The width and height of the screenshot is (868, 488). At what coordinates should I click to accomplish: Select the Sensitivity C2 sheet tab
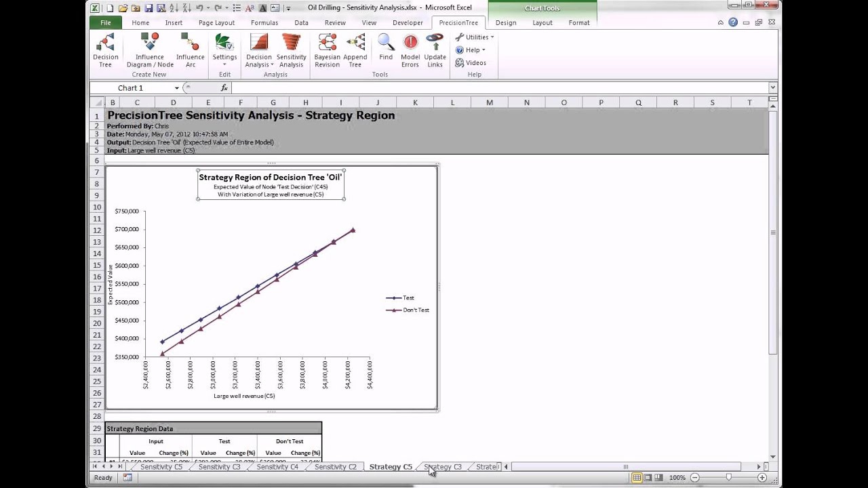335,467
